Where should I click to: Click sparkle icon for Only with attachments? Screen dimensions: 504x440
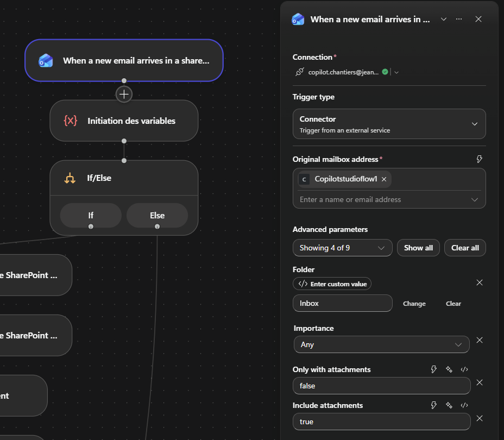point(449,369)
